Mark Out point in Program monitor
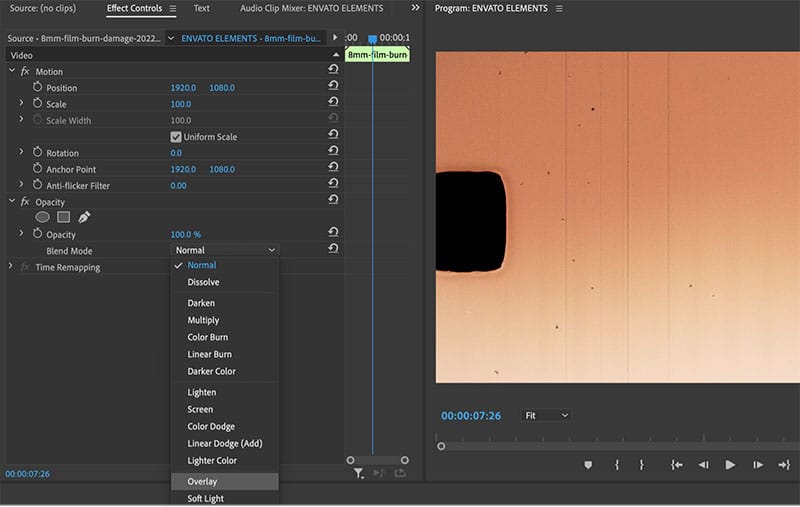 tap(641, 465)
